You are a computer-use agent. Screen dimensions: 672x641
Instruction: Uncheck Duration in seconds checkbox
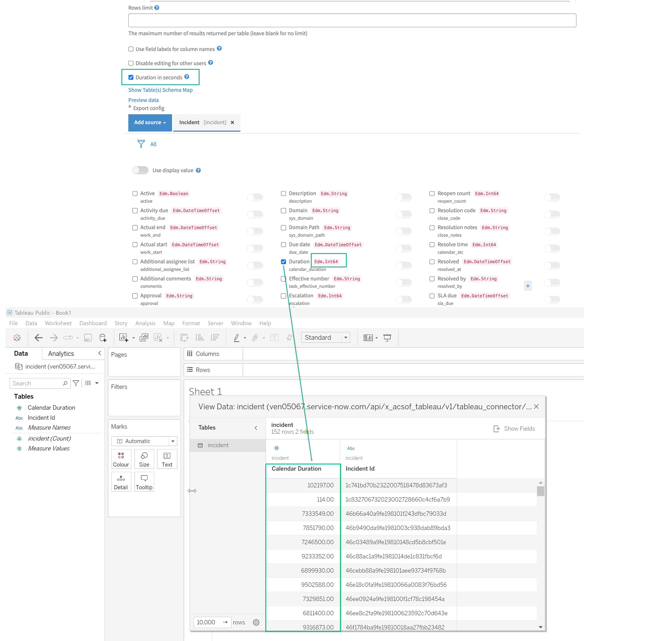click(131, 77)
